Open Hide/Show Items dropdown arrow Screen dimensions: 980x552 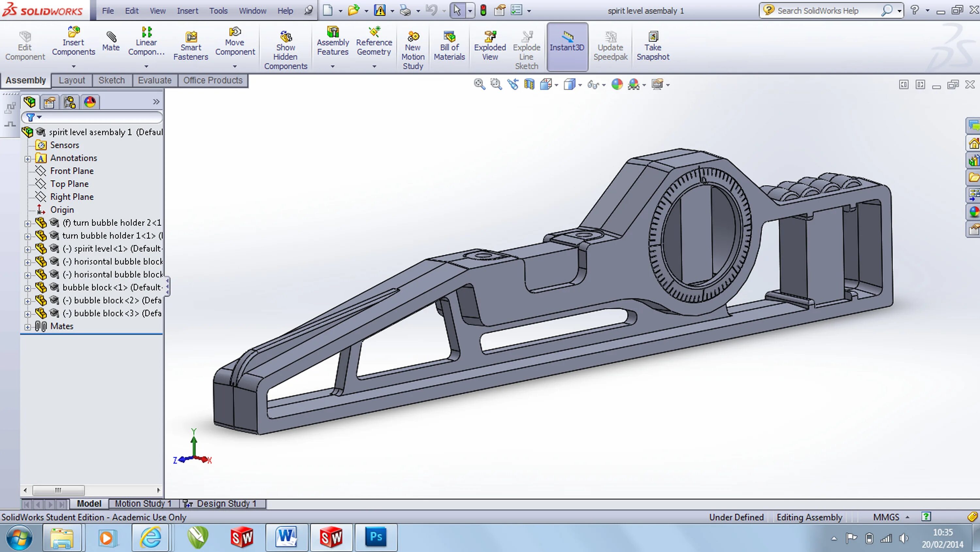604,85
